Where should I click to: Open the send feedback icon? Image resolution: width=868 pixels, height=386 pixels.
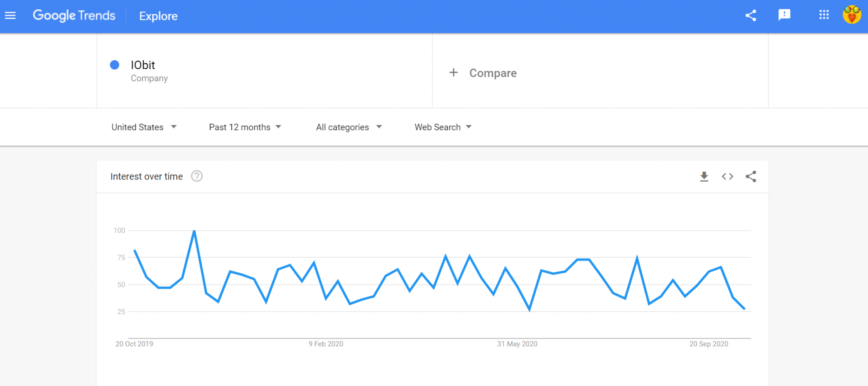[784, 15]
